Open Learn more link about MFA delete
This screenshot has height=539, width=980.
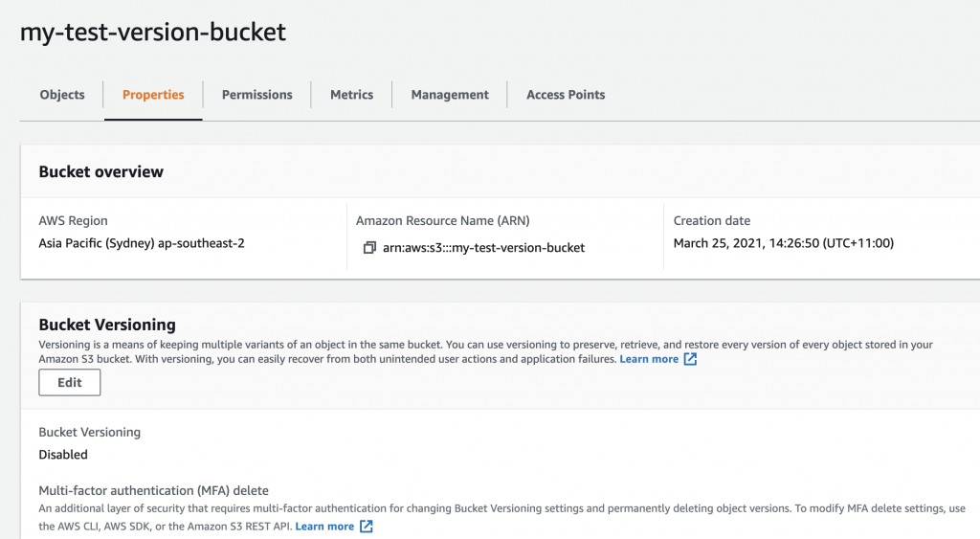[324, 527]
